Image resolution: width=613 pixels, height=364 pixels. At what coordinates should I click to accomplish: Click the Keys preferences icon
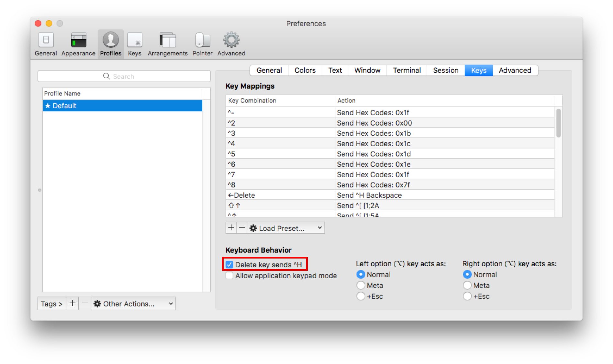[x=135, y=44]
